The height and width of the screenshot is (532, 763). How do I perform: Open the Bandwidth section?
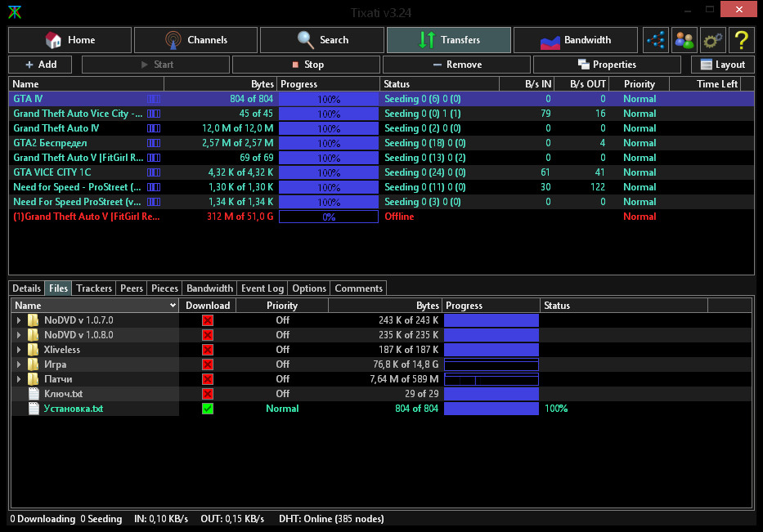coord(576,40)
